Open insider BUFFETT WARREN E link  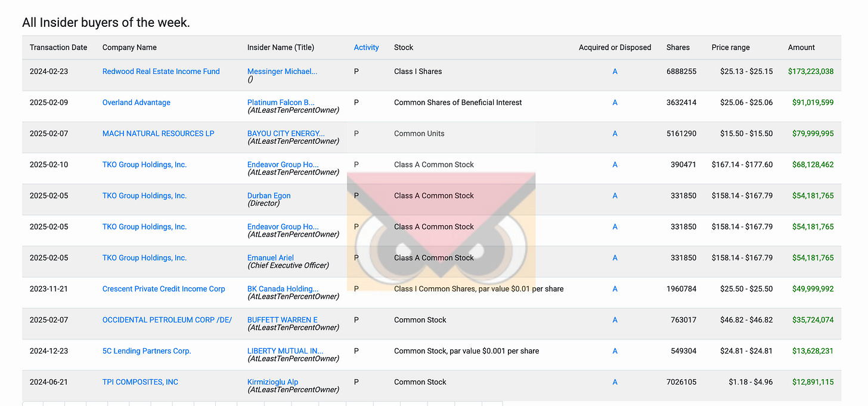tap(283, 319)
